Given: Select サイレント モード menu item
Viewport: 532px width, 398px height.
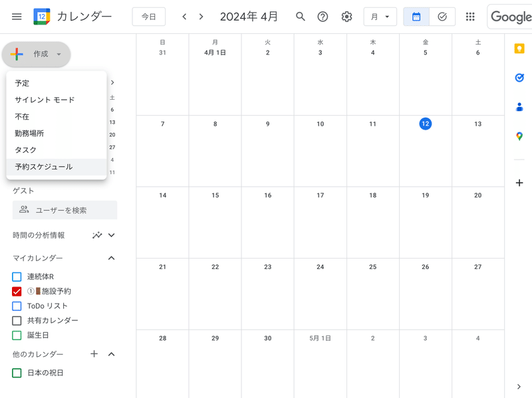Looking at the screenshot, I should (57, 100).
